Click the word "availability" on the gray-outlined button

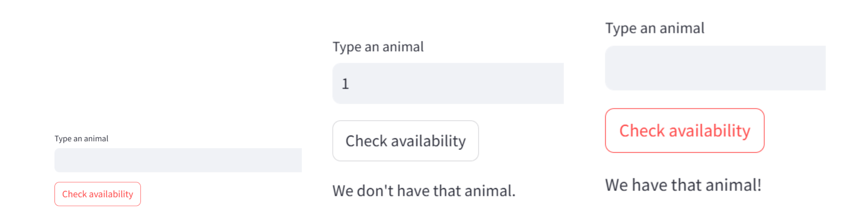[x=428, y=141]
